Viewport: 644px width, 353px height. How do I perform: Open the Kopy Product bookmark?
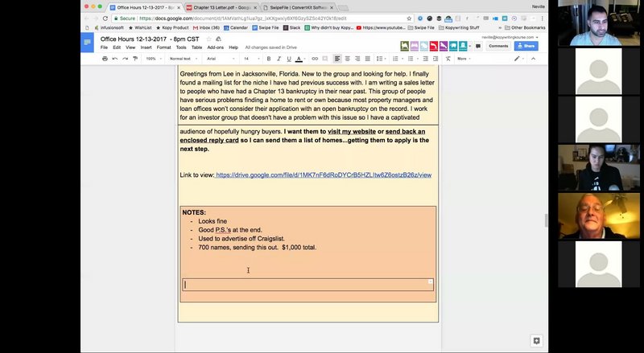pyautogui.click(x=172, y=28)
